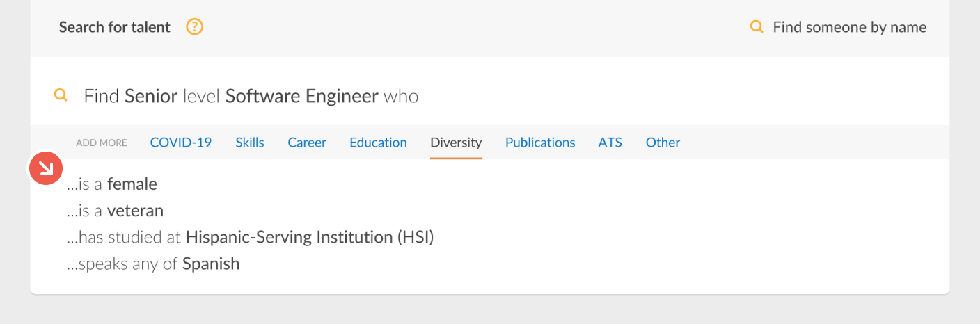This screenshot has height=324, width=980.
Task: Edit the Software Engineer role token
Action: coord(302,96)
